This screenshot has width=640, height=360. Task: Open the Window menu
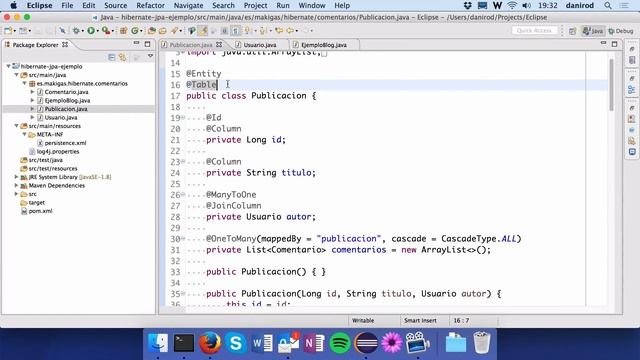click(312, 6)
